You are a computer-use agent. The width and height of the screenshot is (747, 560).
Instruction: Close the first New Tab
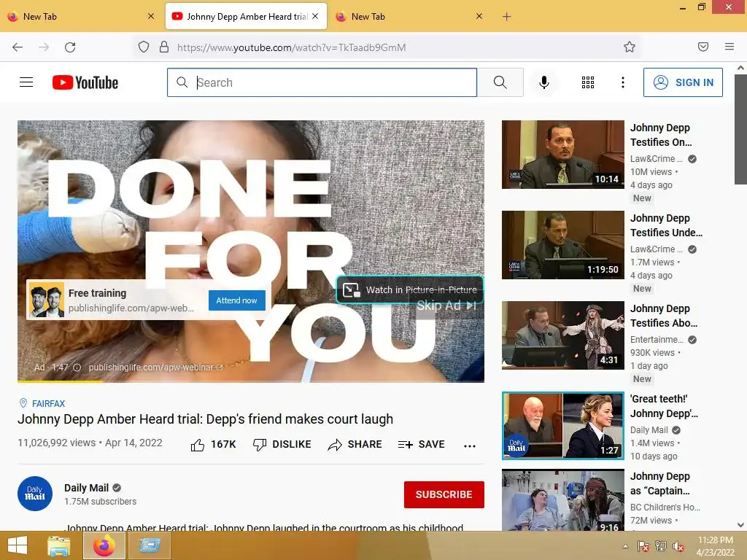point(150,16)
